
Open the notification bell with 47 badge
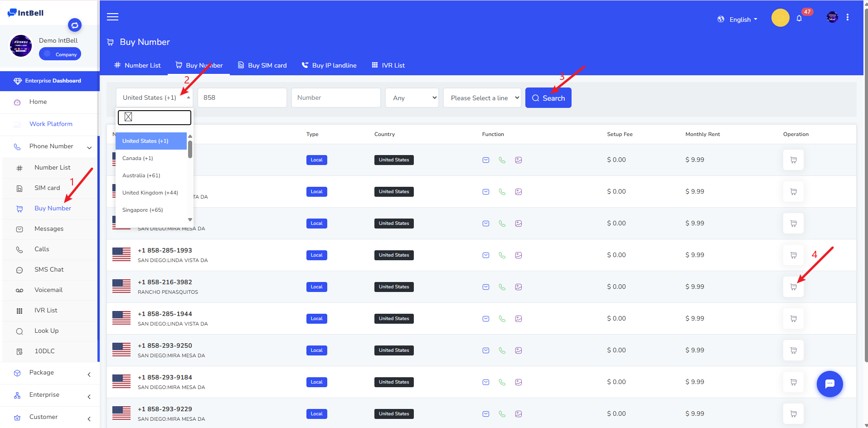coord(799,19)
